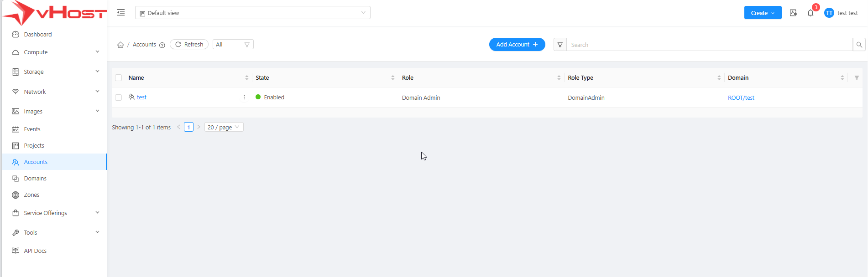Sort the table by Name column
This screenshot has height=277, width=868.
coord(246,78)
